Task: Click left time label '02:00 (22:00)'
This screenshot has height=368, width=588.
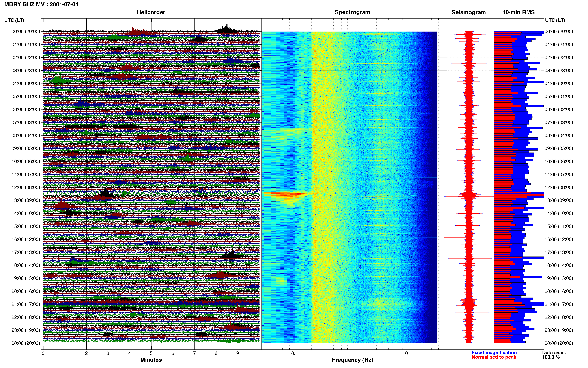Action: 26,57
